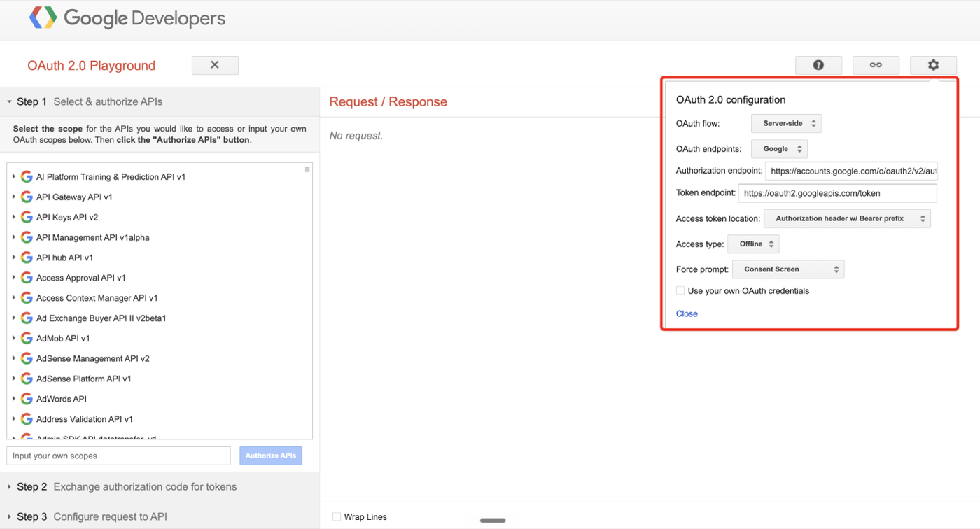
Task: Open the help question mark icon
Action: (818, 65)
